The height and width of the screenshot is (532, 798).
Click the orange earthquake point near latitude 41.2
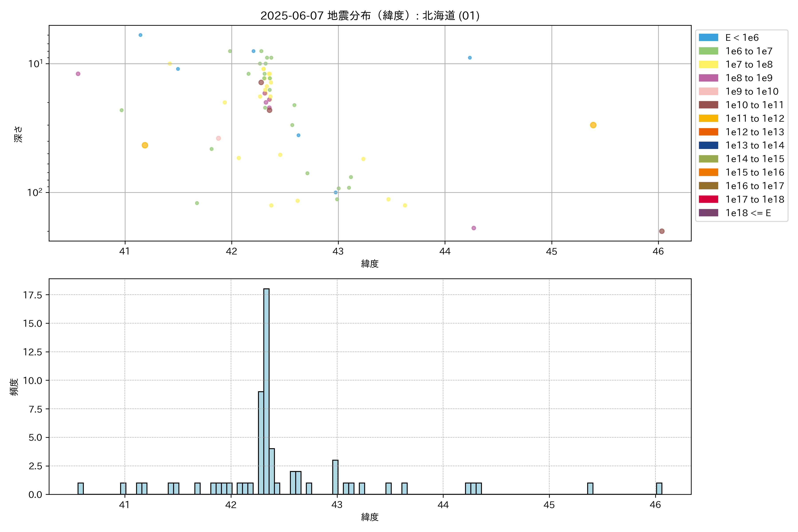[145, 145]
